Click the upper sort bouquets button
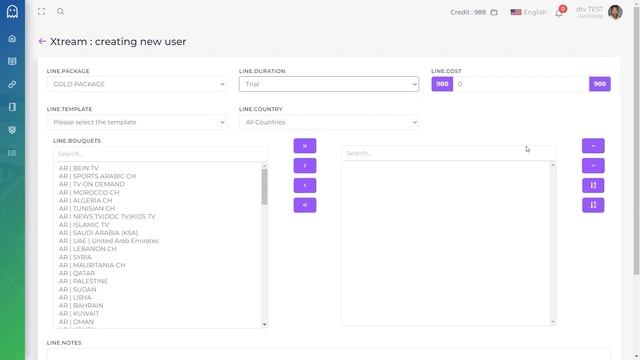 pos(593,185)
